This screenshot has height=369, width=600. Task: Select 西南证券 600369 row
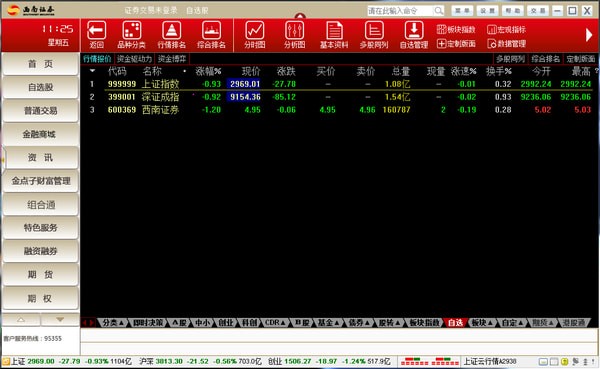point(340,110)
